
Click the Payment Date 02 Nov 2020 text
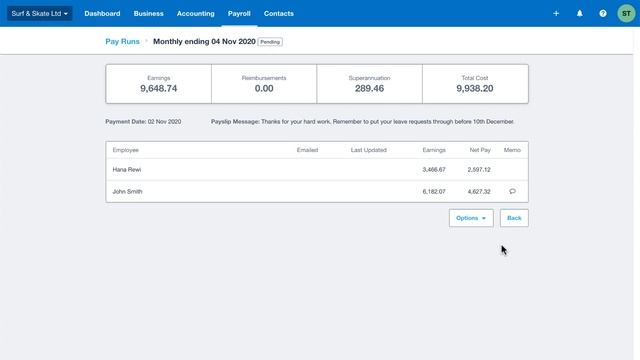143,122
